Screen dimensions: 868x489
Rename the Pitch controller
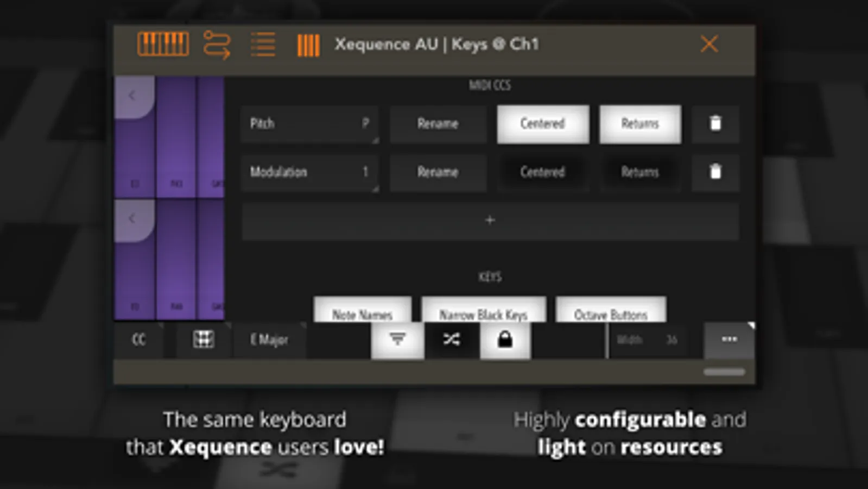point(438,124)
